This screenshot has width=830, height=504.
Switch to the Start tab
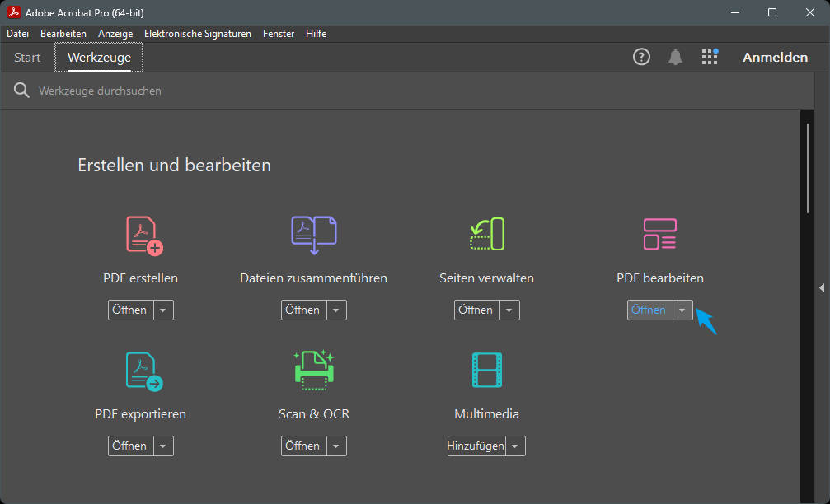pos(26,57)
